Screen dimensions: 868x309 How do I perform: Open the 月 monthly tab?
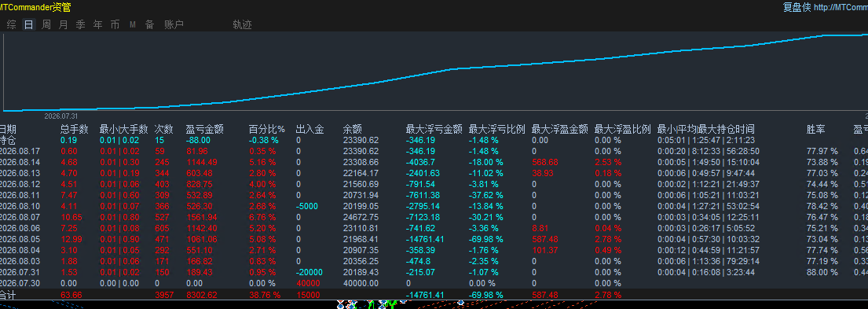(64, 24)
